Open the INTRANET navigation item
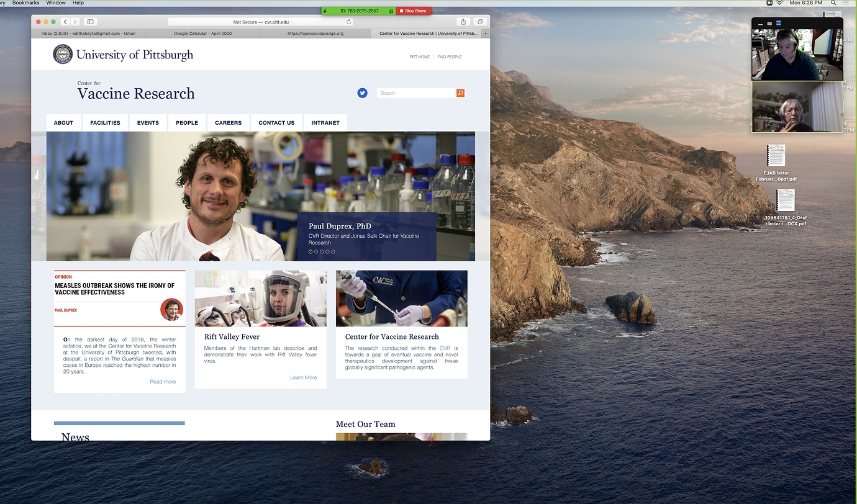 (325, 123)
